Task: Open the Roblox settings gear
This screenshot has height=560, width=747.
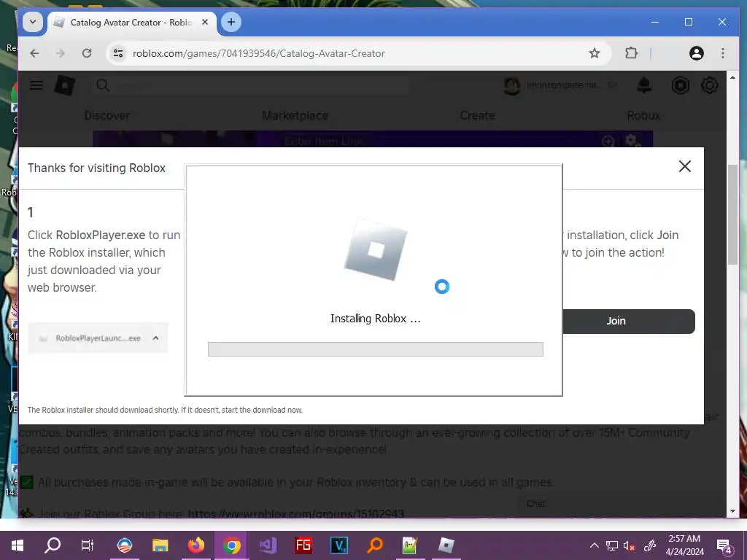Action: (x=709, y=86)
